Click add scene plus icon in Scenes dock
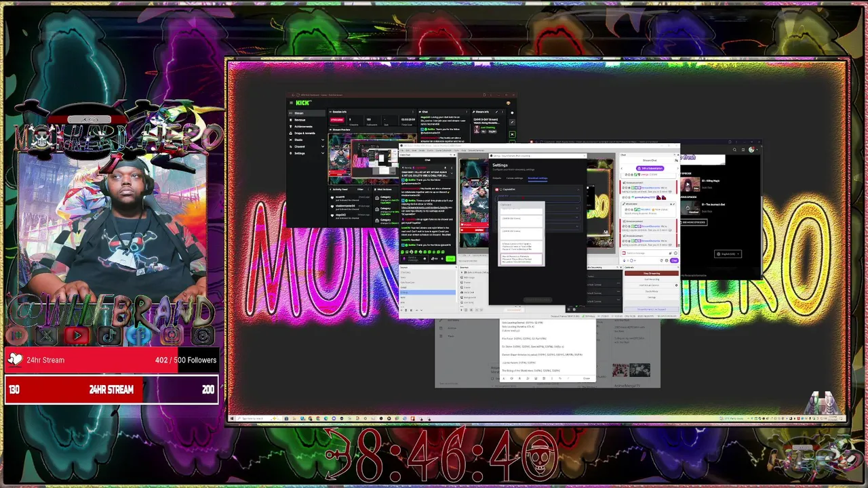This screenshot has width=868, height=488. (x=402, y=310)
